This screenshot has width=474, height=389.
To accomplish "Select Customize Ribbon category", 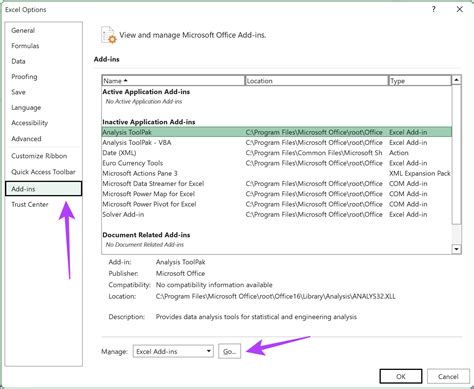I will 39,156.
